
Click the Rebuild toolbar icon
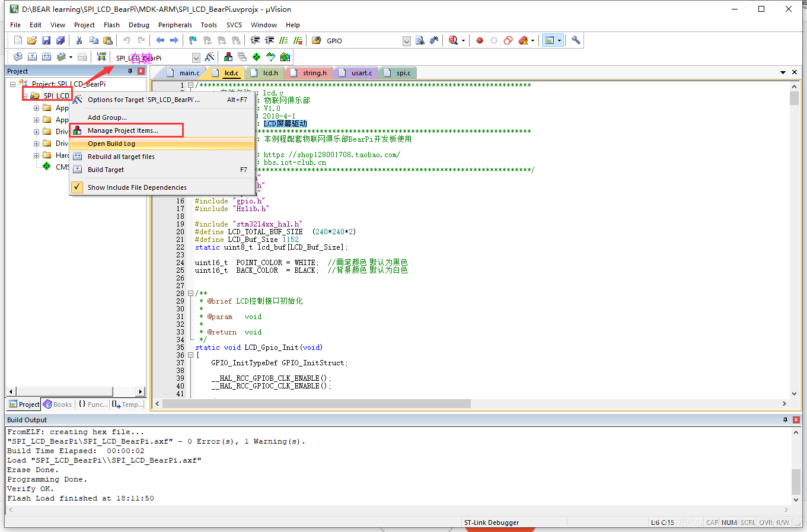click(46, 57)
